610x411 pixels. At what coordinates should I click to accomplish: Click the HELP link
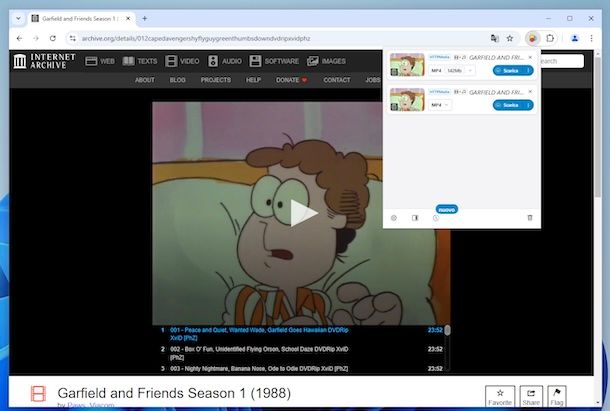coord(253,80)
